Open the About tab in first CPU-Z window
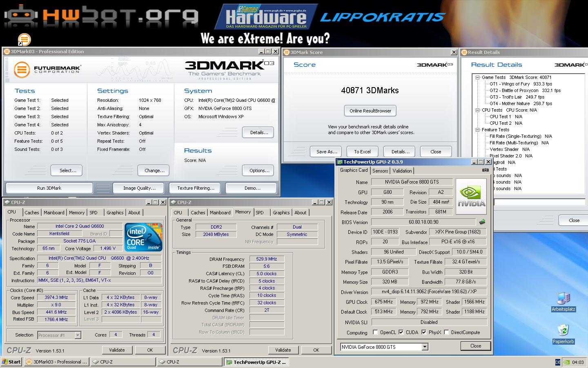The width and height of the screenshot is (588, 368). pyautogui.click(x=134, y=213)
